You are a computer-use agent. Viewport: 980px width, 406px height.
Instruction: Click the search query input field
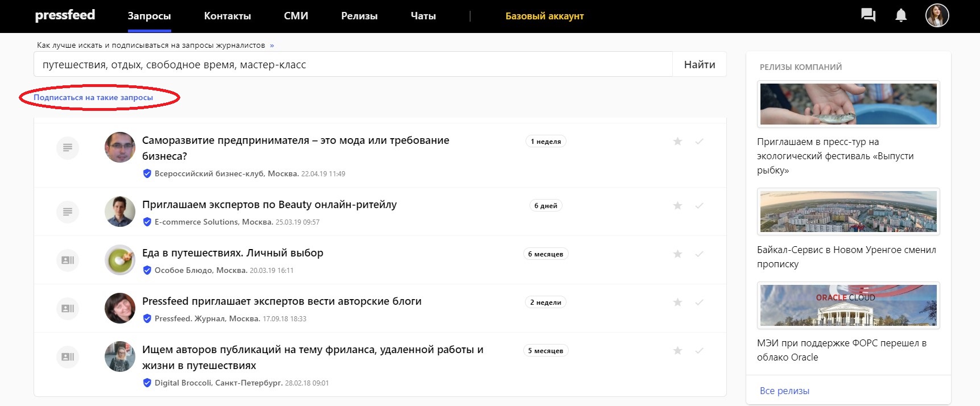[353, 65]
